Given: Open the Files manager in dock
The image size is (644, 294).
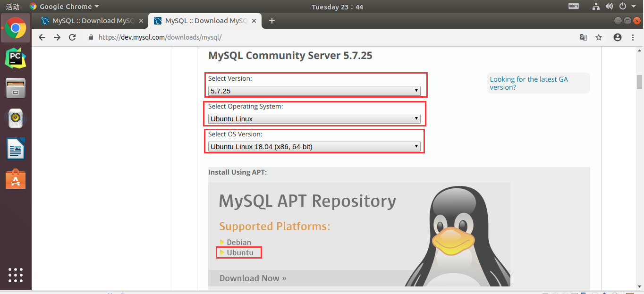Looking at the screenshot, I should (16, 88).
